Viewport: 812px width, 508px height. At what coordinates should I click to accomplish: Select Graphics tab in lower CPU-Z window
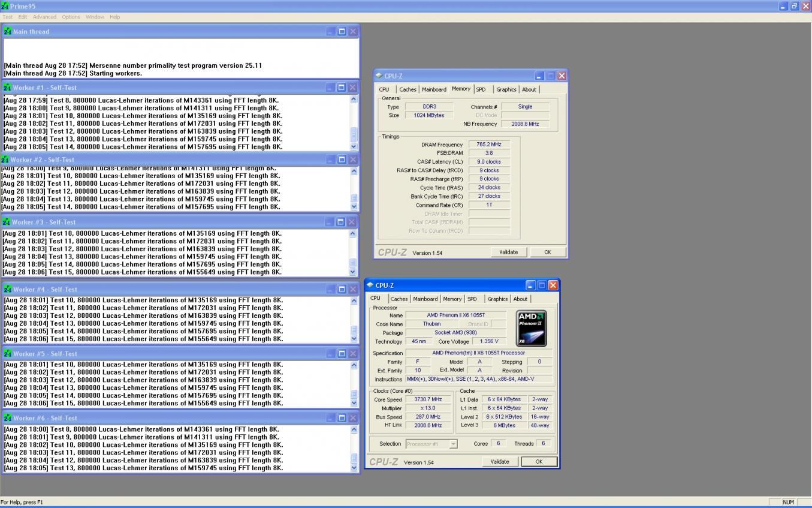(x=497, y=299)
